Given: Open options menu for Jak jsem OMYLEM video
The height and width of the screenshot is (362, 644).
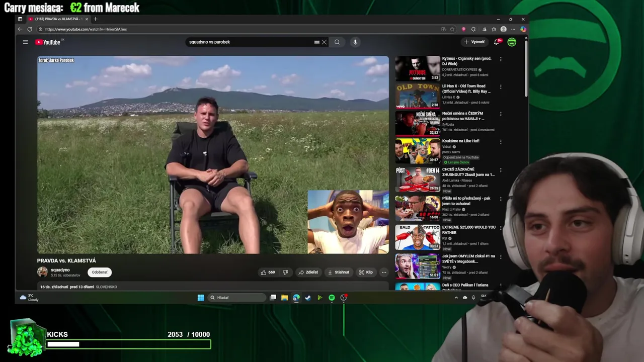Looking at the screenshot, I should 501,256.
